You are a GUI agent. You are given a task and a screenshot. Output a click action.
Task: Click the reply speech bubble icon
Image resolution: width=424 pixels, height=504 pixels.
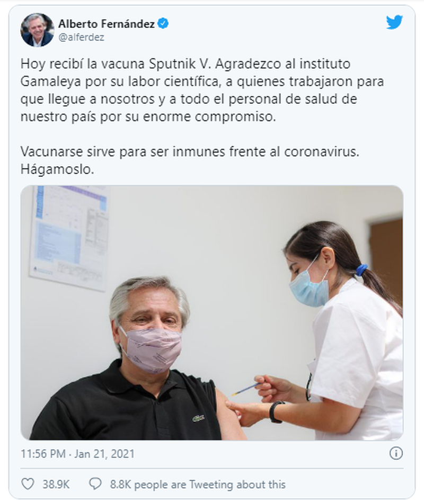click(x=95, y=484)
